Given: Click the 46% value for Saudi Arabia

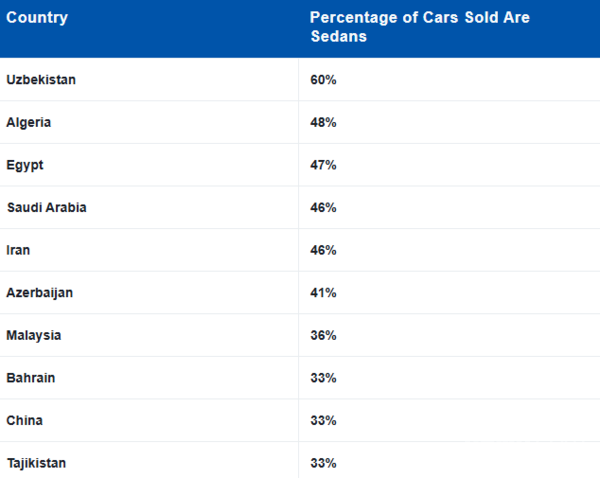Looking at the screenshot, I should coord(323,207).
